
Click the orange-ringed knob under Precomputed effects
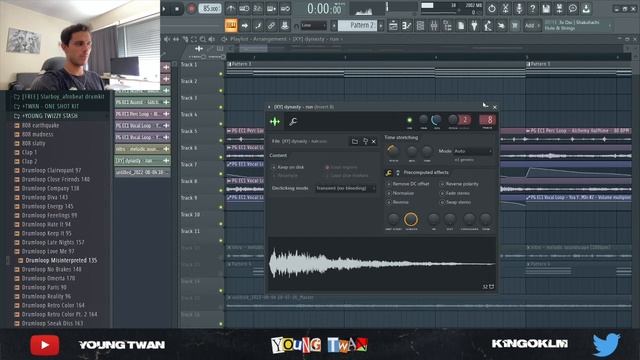coord(411,220)
